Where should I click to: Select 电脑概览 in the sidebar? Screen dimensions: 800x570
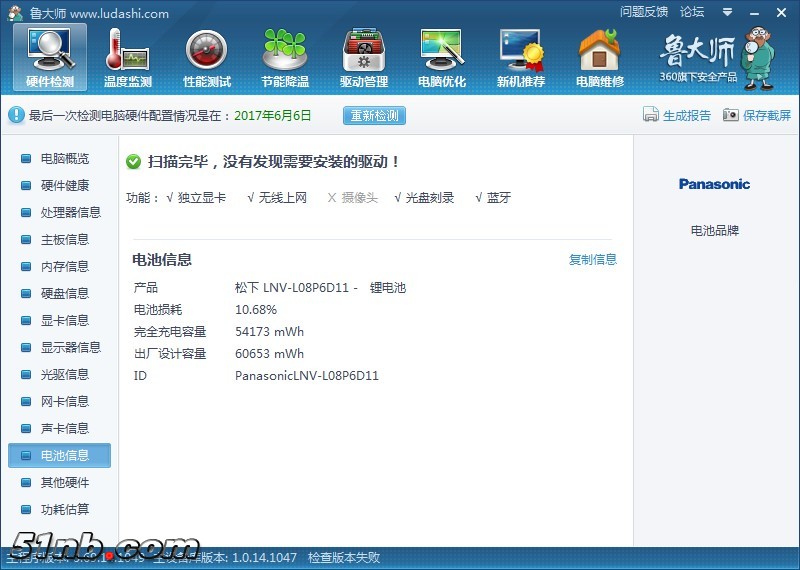pyautogui.click(x=64, y=159)
